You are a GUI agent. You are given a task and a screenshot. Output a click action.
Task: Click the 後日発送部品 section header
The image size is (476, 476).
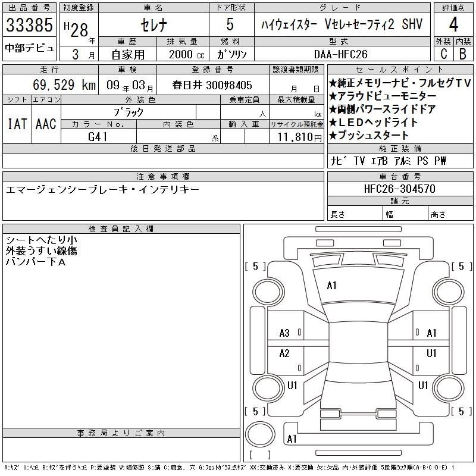tap(163, 149)
